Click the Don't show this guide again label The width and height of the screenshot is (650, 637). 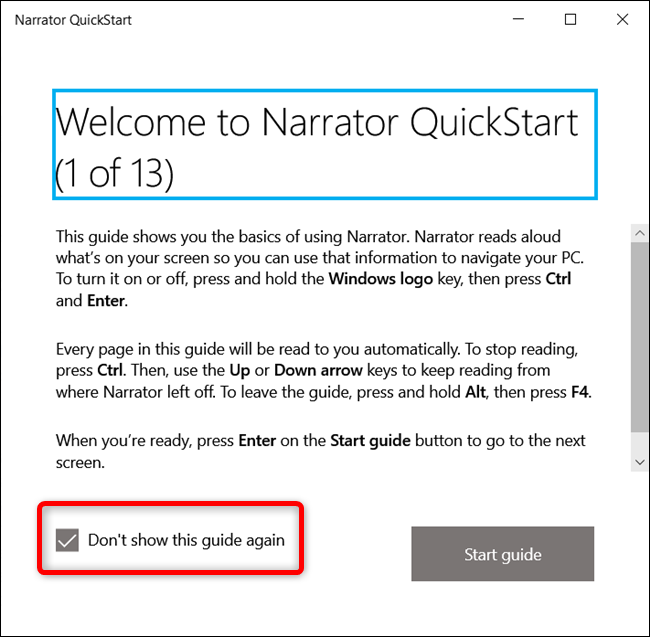pyautogui.click(x=186, y=540)
